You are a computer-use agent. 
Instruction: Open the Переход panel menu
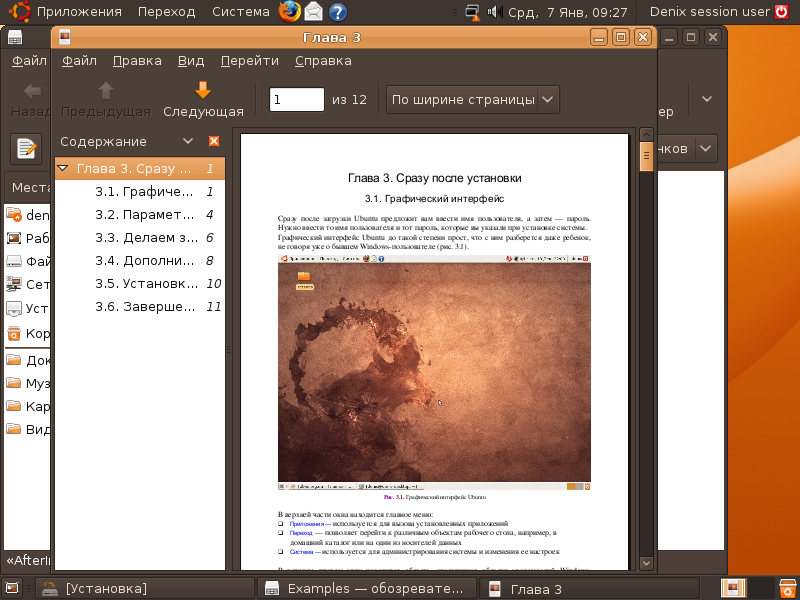pos(166,12)
